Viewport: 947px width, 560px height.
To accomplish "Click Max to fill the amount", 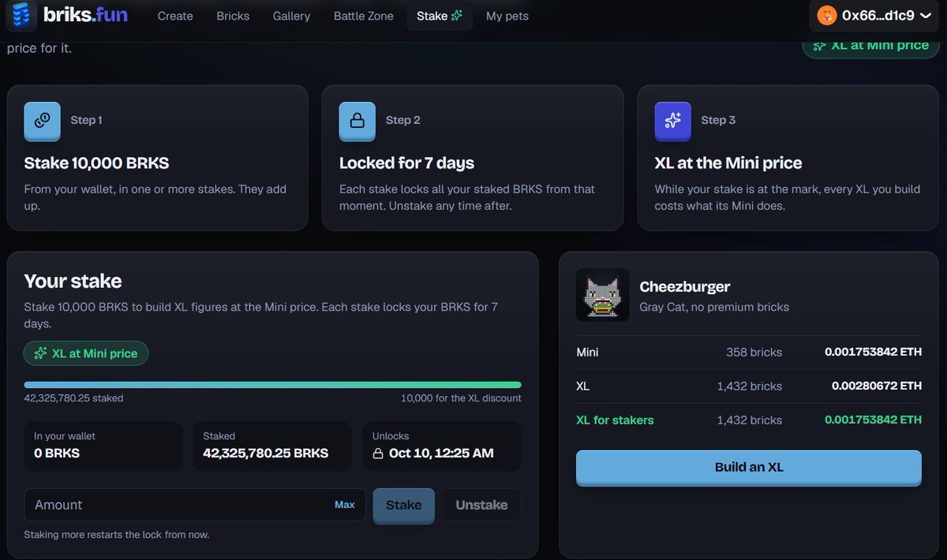I will pos(345,505).
